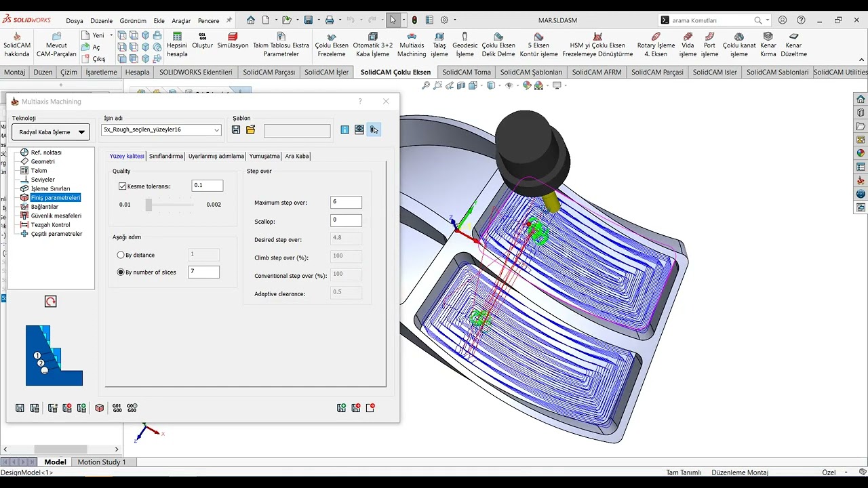Switch to Sınıflandırma tab
This screenshot has width=868, height=488.
[166, 156]
